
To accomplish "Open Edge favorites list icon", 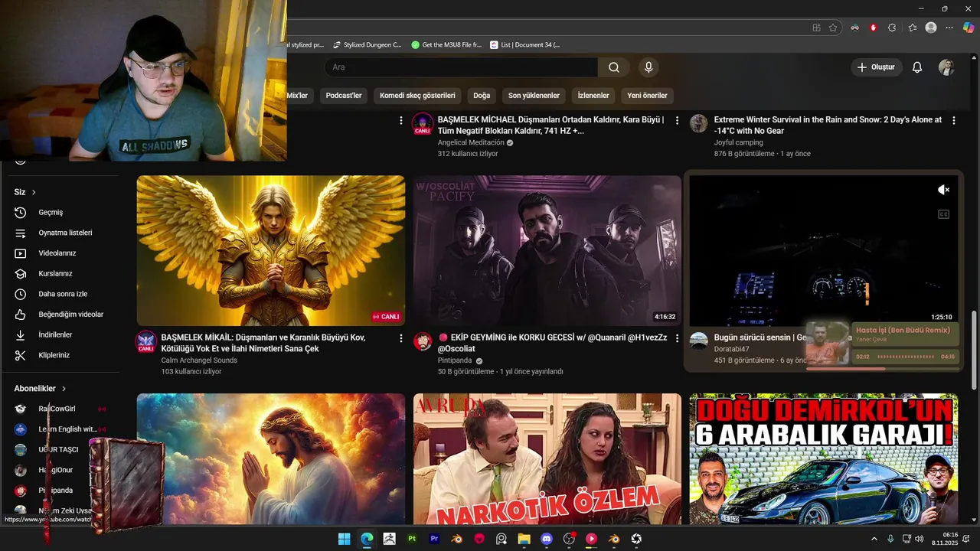I will click(912, 28).
